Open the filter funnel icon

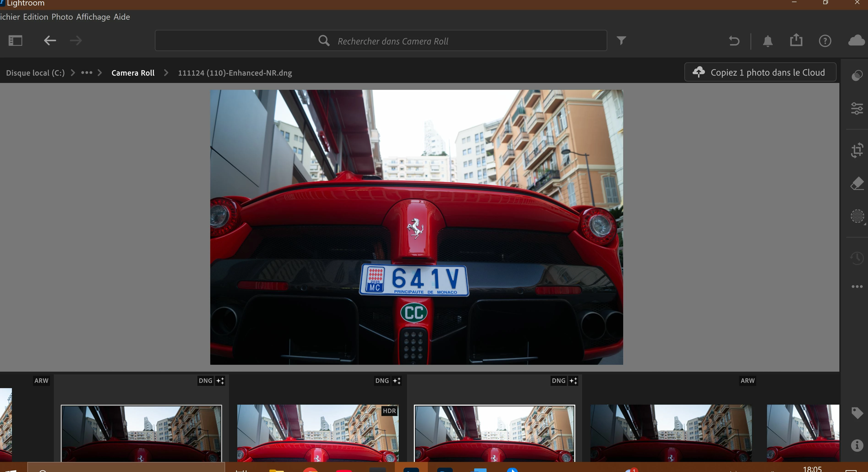point(621,41)
